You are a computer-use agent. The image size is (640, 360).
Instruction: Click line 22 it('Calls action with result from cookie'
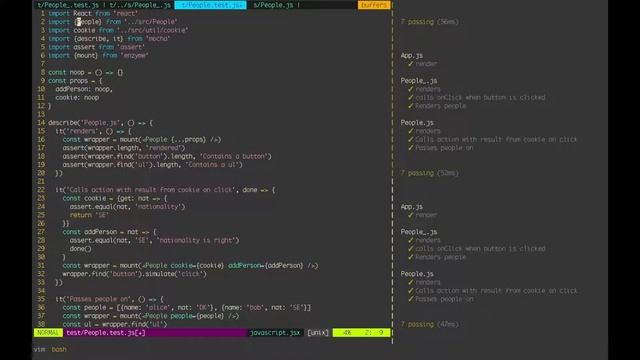point(165,190)
